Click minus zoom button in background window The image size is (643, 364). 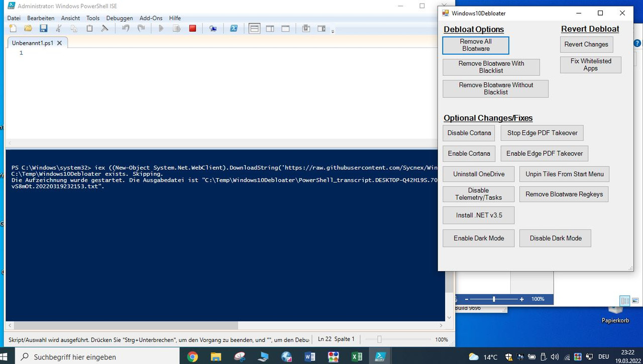click(x=466, y=299)
